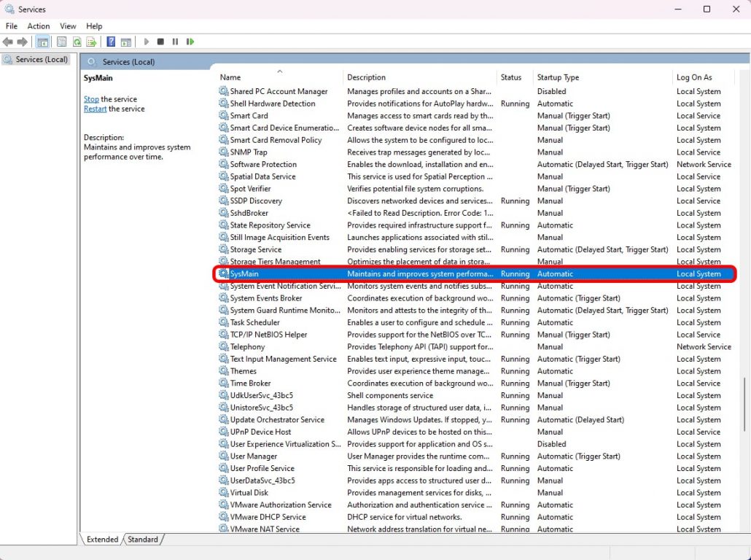Click the Refresh toolbar icon
The width and height of the screenshot is (751, 560).
coord(77,42)
